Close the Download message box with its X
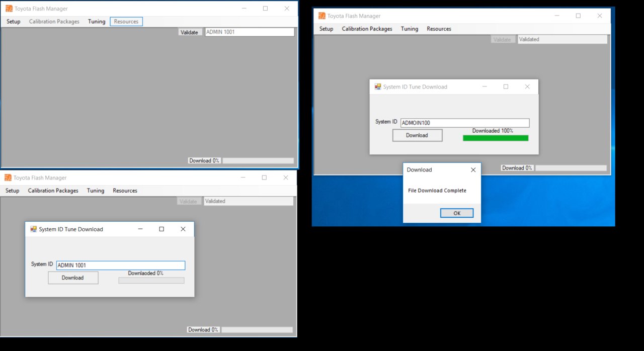644x351 pixels. [473, 170]
